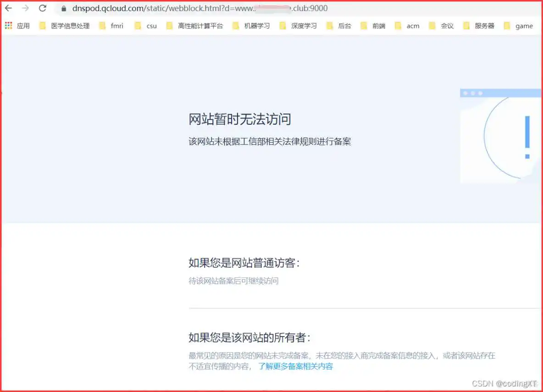Expand the 应用 bookmarks entry
This screenshot has height=392, width=543.
pyautogui.click(x=23, y=26)
